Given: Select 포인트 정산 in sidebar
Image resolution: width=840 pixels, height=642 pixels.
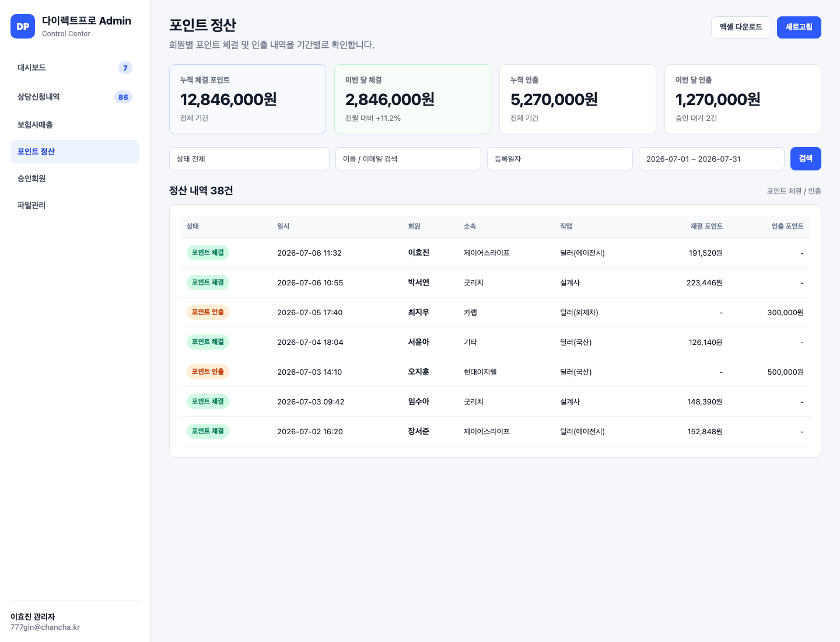Looking at the screenshot, I should coord(75,152).
